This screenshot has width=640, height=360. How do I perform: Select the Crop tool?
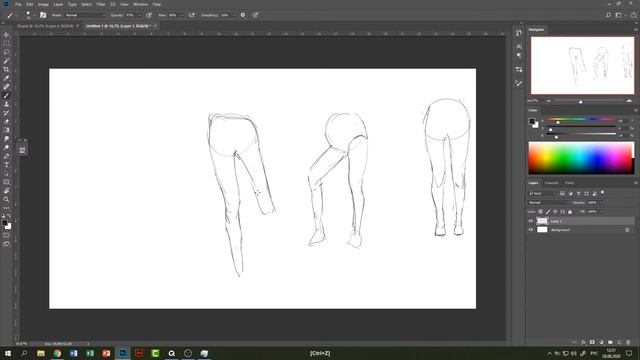click(x=6, y=69)
